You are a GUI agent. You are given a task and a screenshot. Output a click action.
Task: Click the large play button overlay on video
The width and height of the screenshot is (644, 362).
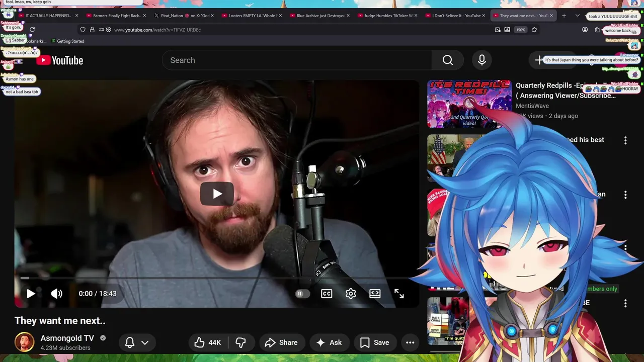pos(217,194)
